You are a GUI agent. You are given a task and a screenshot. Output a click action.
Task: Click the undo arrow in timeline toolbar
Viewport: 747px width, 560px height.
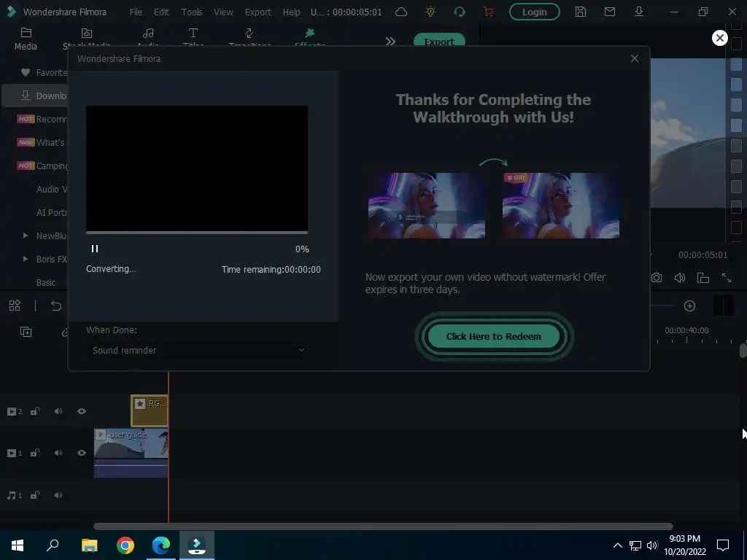[x=55, y=306]
